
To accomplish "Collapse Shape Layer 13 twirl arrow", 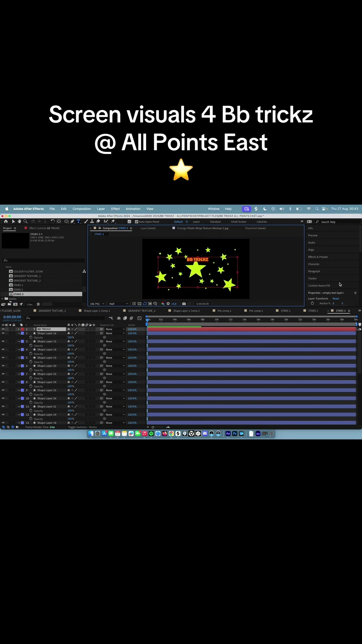I will tap(19, 358).
